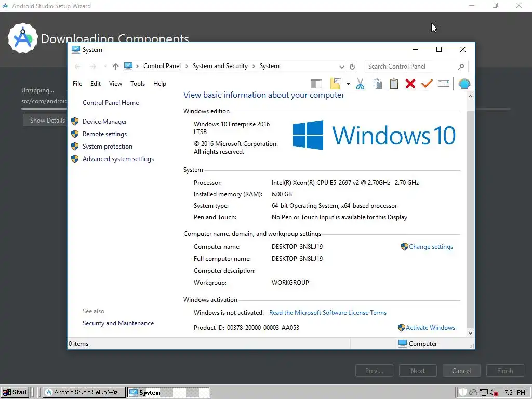Screen dimensions: 532x399
Task: Open the address bar history dropdown
Action: (x=342, y=66)
